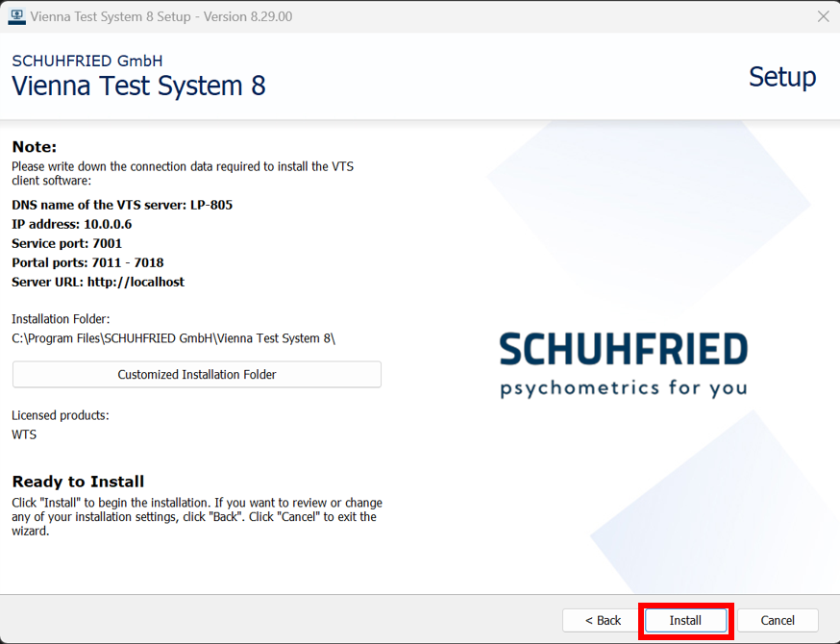Click the 'Vienna Test System 8' banner title
Image resolution: width=840 pixels, height=644 pixels.
click(138, 87)
